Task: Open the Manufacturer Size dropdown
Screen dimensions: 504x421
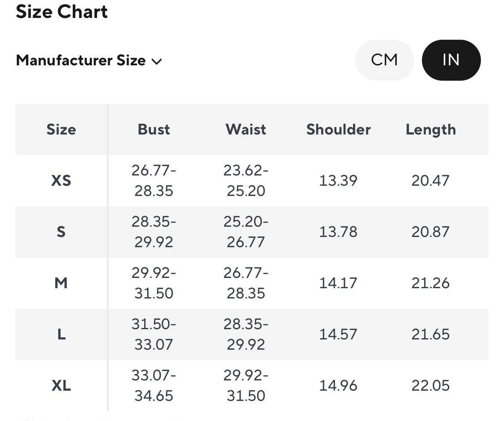Action: point(88,61)
